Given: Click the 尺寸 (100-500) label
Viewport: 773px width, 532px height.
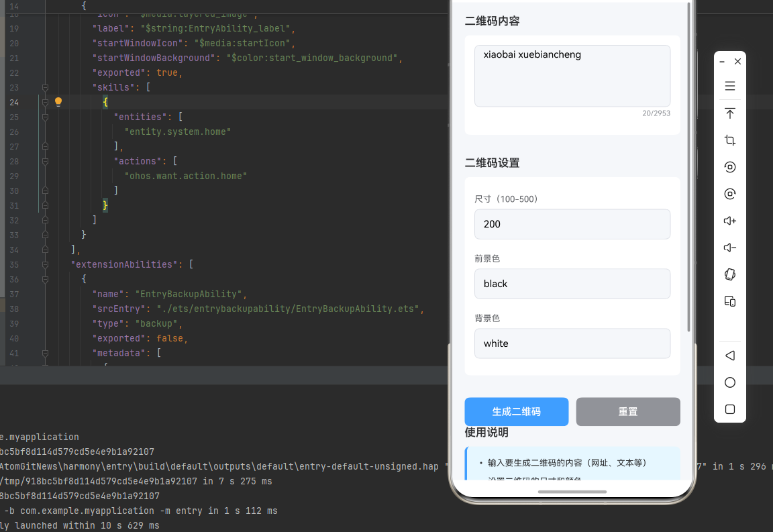Looking at the screenshot, I should coord(506,199).
